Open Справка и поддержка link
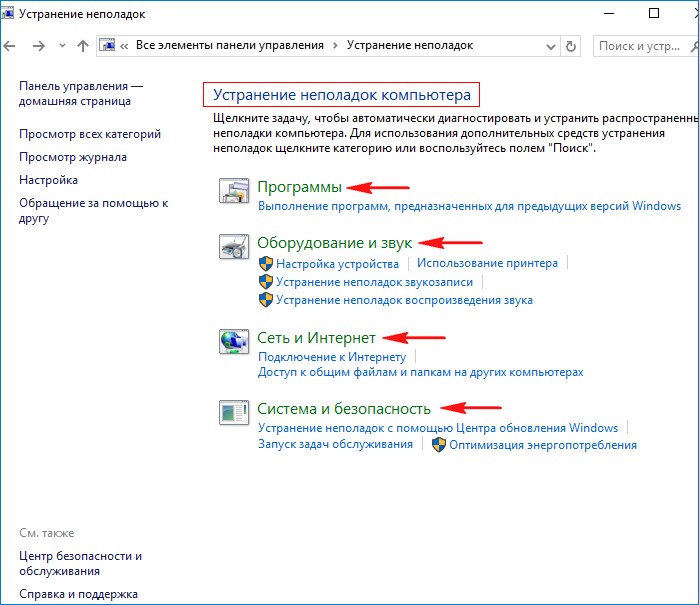 tap(78, 594)
